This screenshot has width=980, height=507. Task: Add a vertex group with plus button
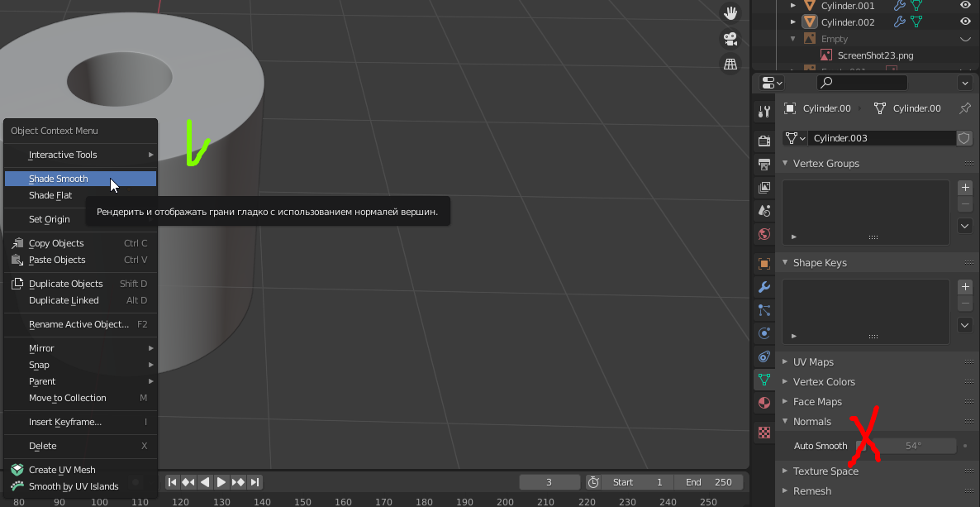tap(964, 187)
